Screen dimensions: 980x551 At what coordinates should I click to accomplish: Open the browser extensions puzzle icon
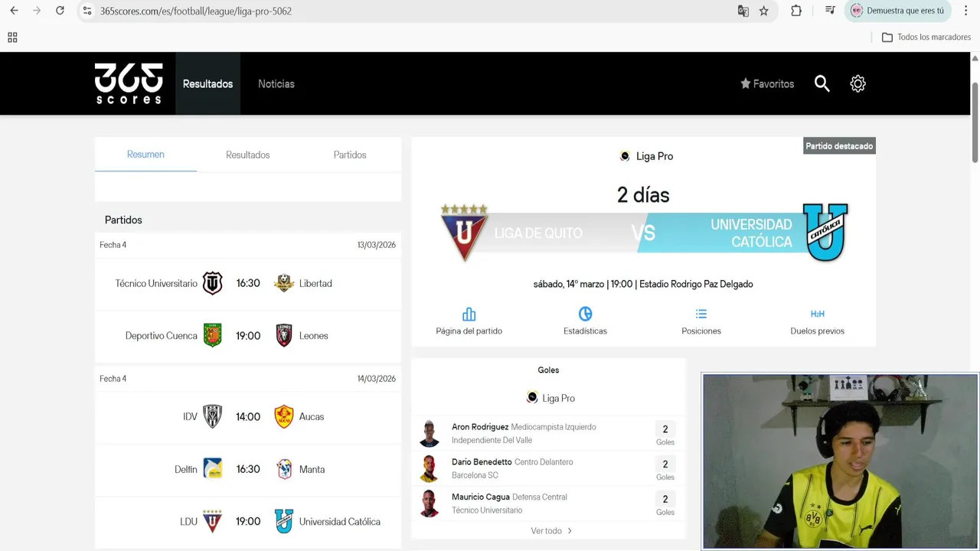tap(796, 11)
